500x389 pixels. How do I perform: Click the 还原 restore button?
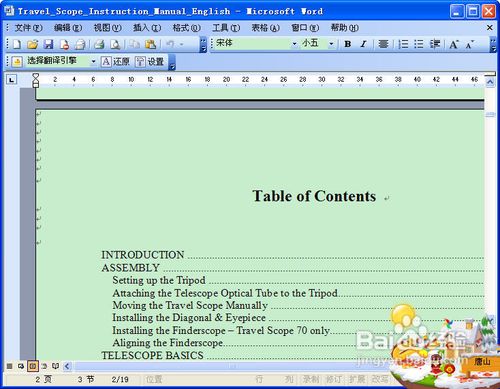coord(115,62)
